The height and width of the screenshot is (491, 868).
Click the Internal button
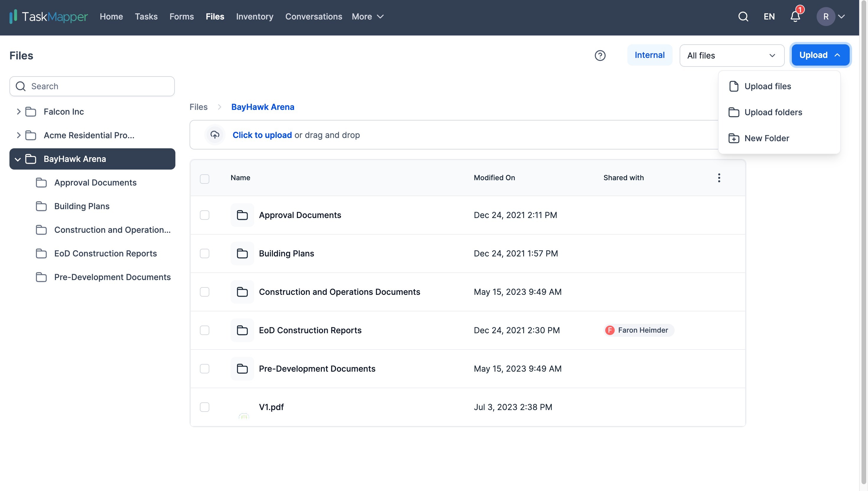pyautogui.click(x=649, y=55)
